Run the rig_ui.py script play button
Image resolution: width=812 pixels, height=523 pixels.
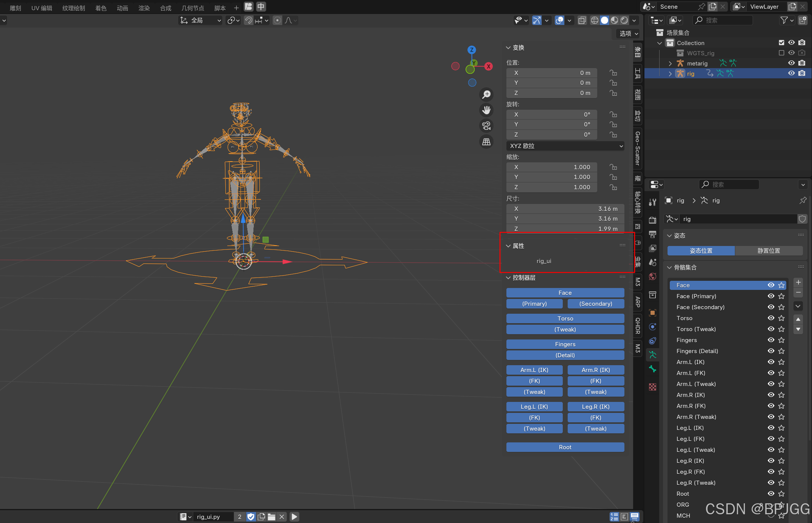tap(294, 517)
